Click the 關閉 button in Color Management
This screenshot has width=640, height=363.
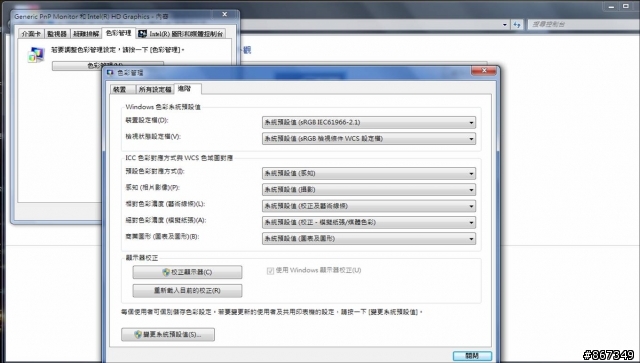pos(472,356)
